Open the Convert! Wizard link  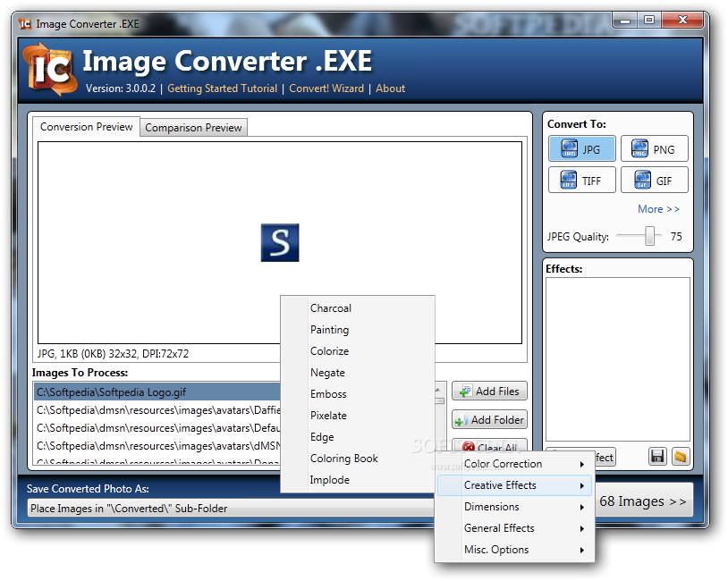click(326, 88)
